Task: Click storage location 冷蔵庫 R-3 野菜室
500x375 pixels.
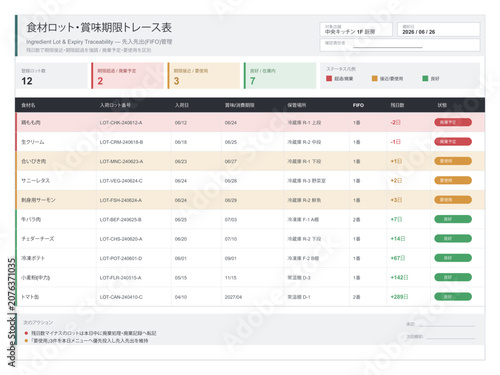Action: tap(306, 181)
